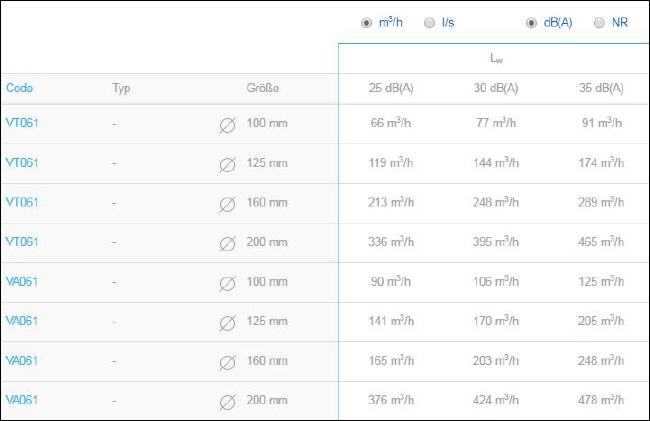Open the VT061 link in the 100 mm row
The width and height of the screenshot is (650, 421).
[x=22, y=123]
